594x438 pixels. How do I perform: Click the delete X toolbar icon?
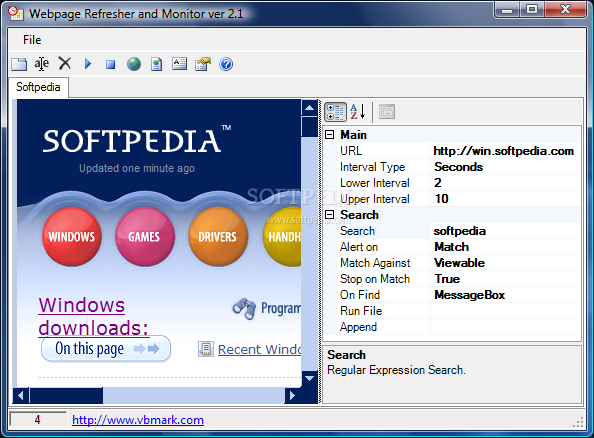[65, 63]
